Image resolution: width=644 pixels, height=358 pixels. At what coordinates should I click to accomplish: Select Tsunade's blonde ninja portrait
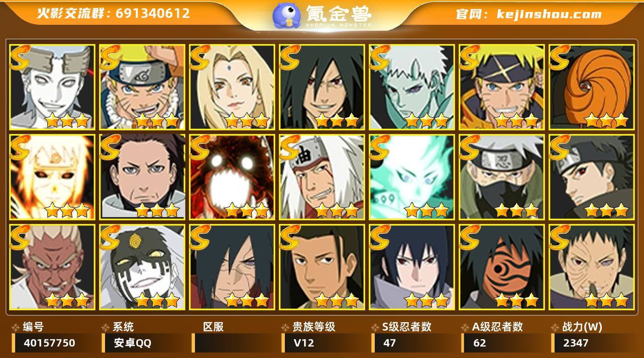[x=232, y=87]
